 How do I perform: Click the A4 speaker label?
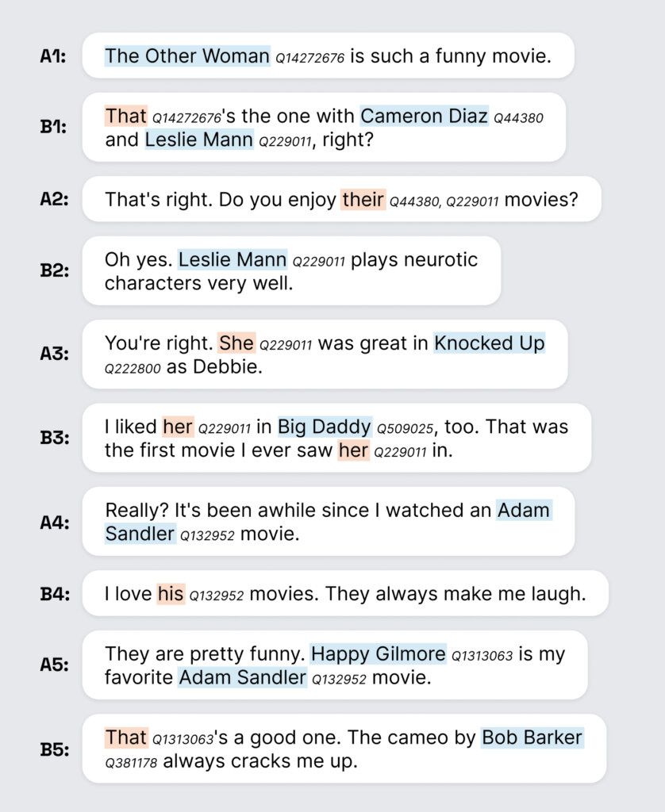click(x=54, y=523)
